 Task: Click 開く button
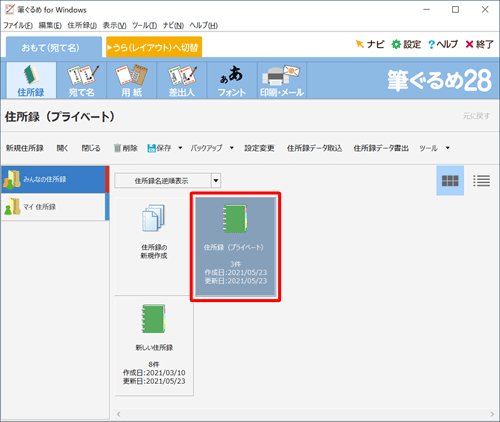(x=62, y=148)
